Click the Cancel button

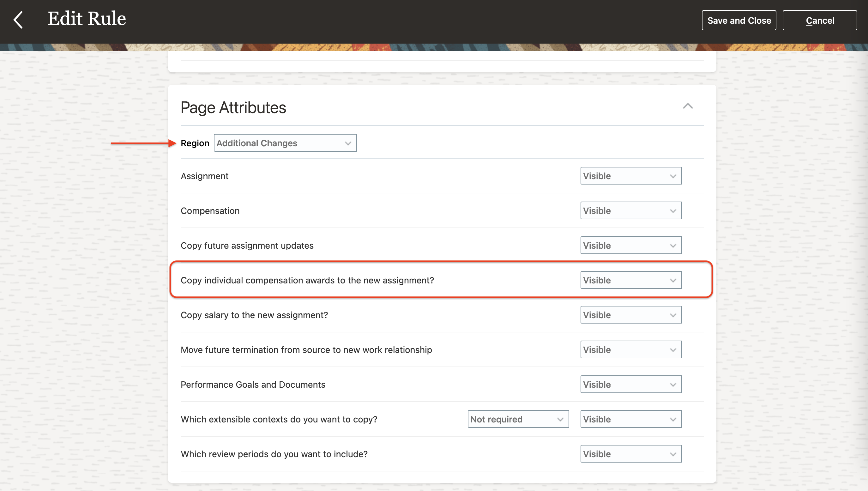point(819,20)
